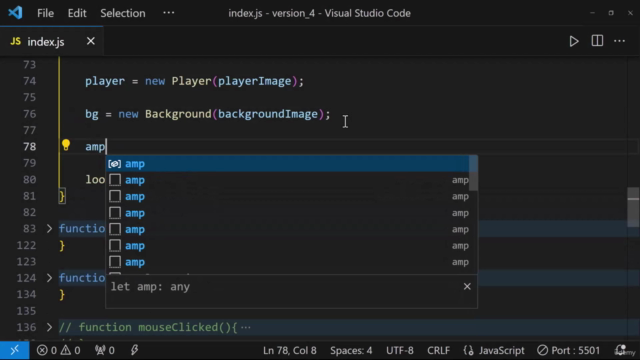Click the suggestion list scrollbar thumb
The width and height of the screenshot is (640, 360).
(x=473, y=173)
